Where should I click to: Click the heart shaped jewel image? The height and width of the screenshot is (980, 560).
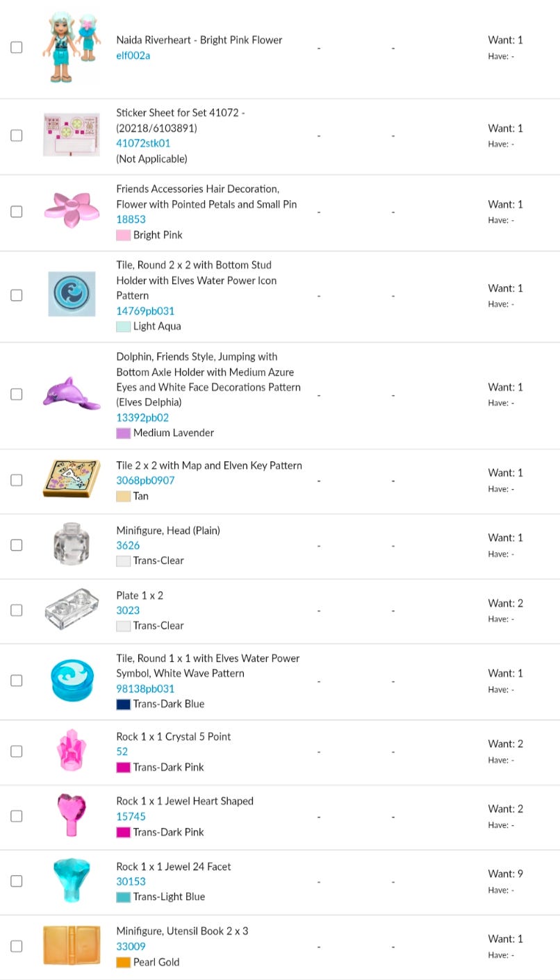[x=72, y=815]
